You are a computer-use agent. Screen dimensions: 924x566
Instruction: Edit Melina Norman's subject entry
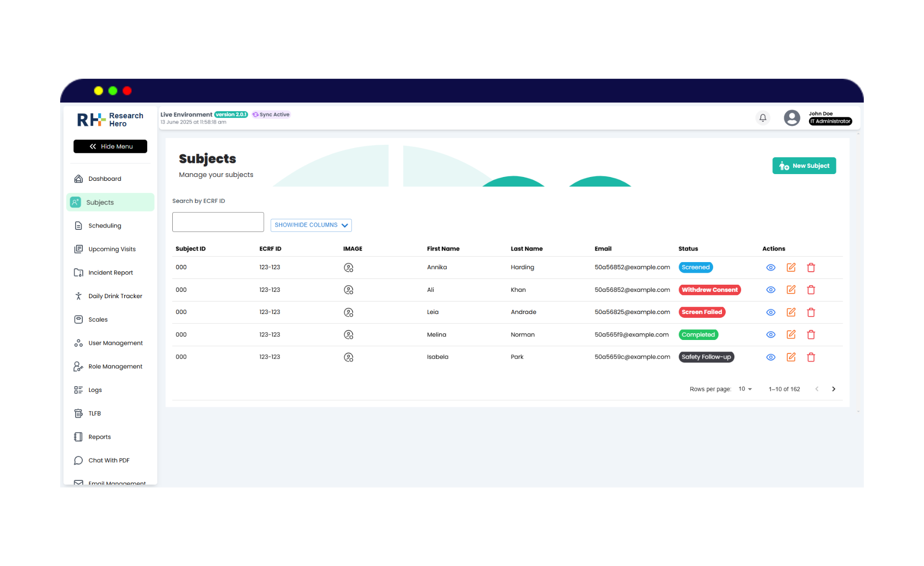(791, 335)
